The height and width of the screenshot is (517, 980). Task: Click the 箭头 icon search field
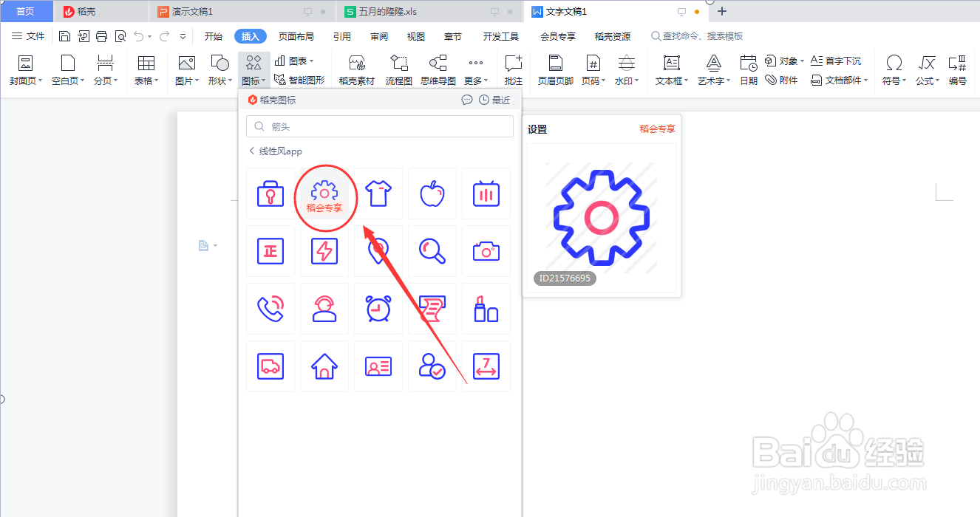[380, 126]
